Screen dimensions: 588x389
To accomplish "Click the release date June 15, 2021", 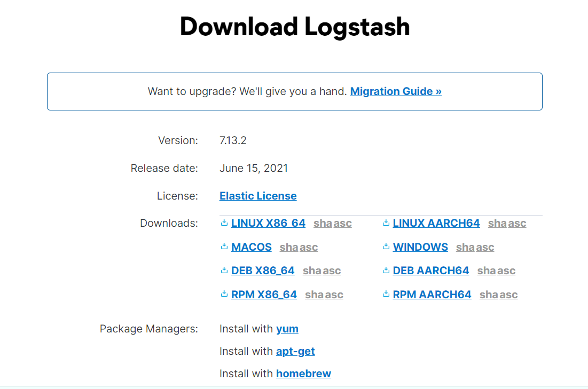I will point(254,168).
